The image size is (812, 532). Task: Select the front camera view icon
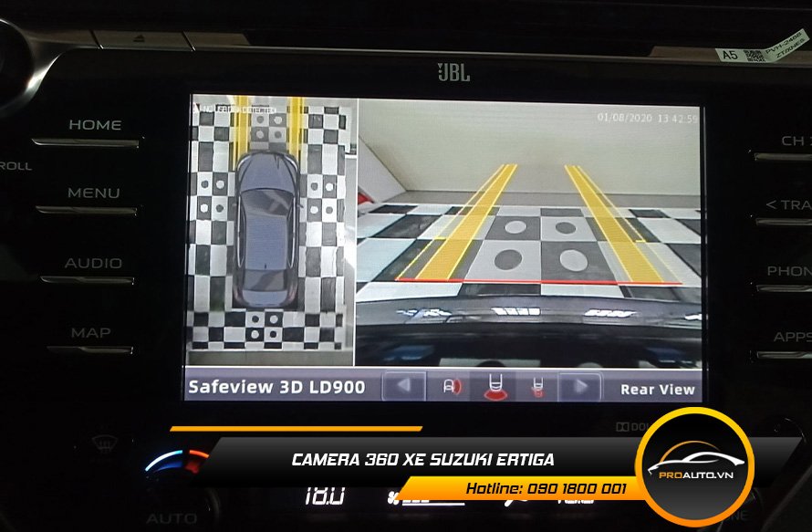[x=450, y=387]
